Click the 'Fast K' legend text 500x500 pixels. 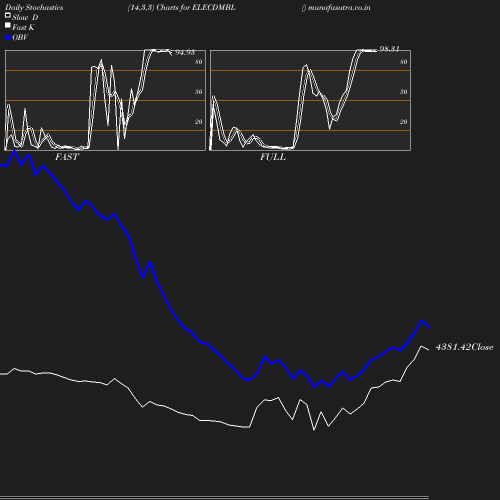[x=23, y=27]
